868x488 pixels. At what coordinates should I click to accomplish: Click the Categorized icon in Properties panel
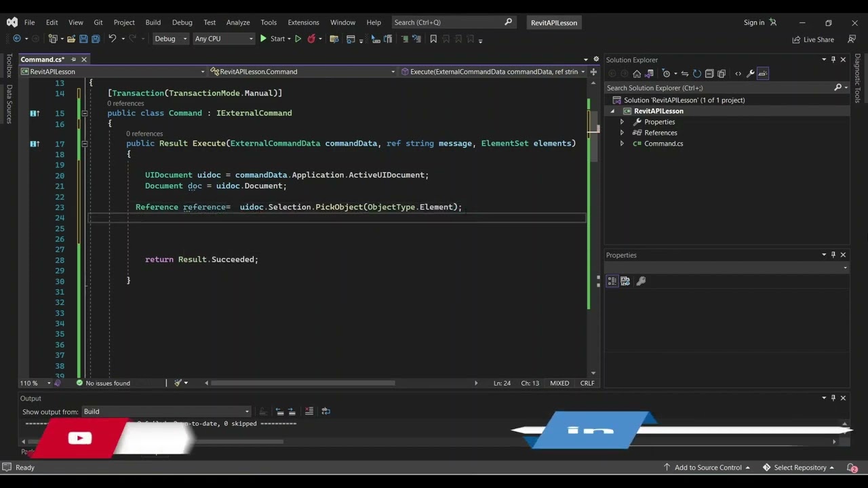pos(612,281)
